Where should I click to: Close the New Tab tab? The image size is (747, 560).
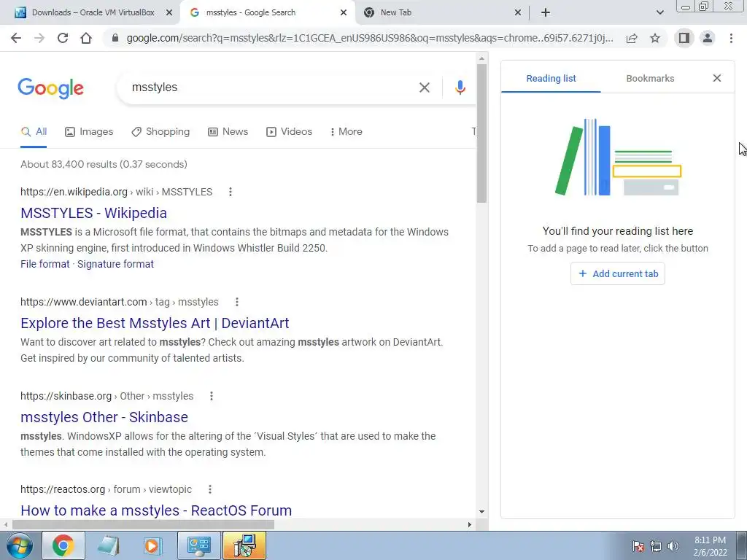518,13
